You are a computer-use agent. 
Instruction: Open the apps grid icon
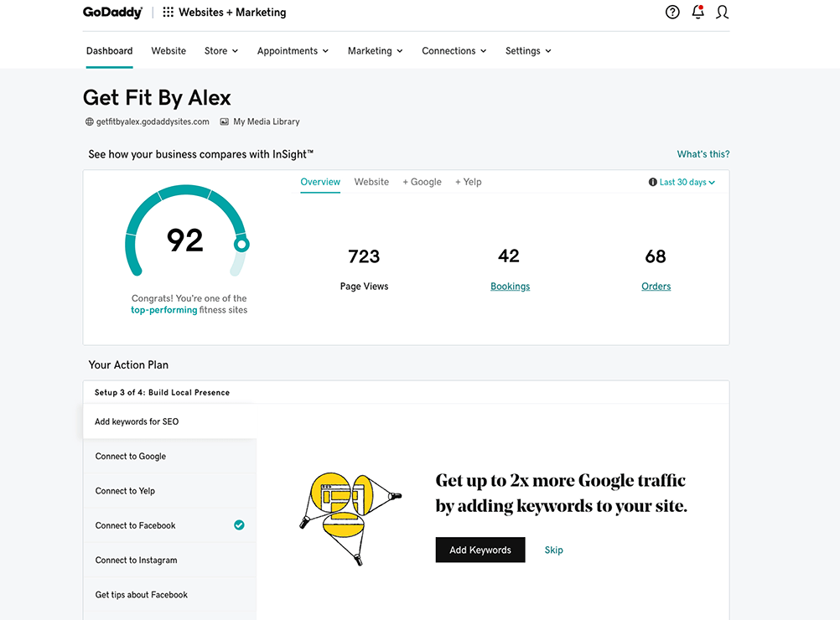(x=169, y=13)
